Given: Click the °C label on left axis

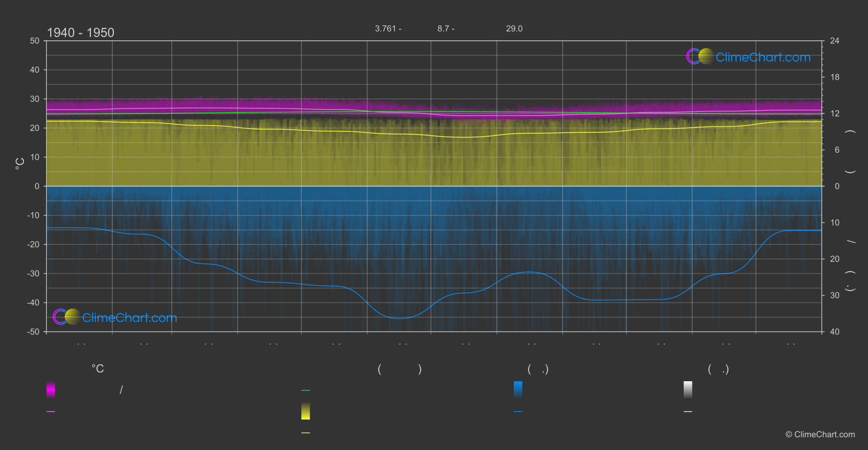Looking at the screenshot, I should pyautogui.click(x=20, y=164).
